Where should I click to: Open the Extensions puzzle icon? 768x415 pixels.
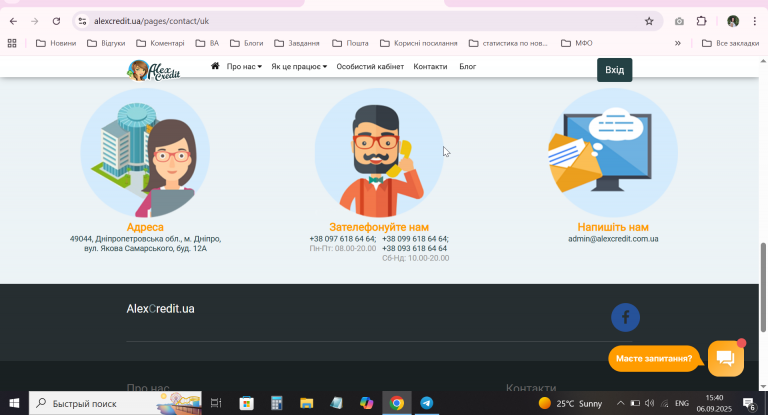[x=701, y=21]
